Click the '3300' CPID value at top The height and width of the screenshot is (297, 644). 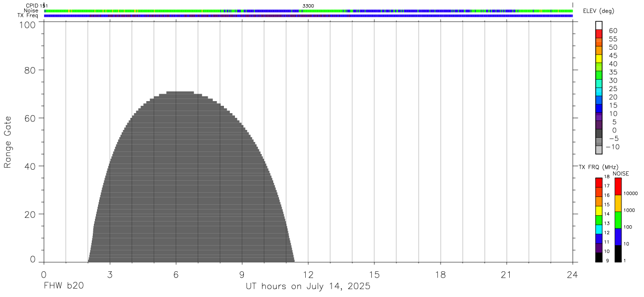point(308,6)
